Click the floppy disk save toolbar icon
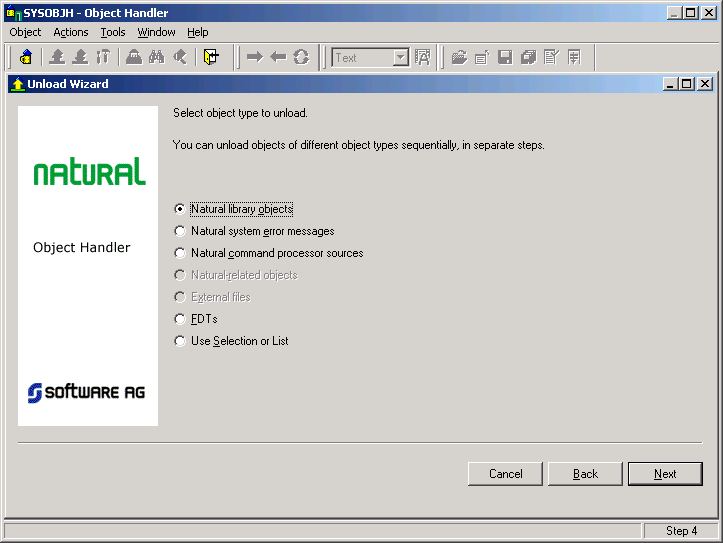This screenshot has width=723, height=543. (505, 57)
